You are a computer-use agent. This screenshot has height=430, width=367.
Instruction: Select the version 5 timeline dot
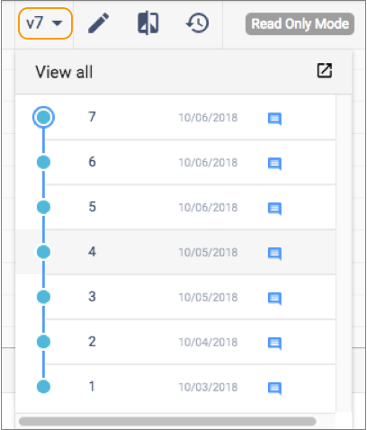point(43,207)
